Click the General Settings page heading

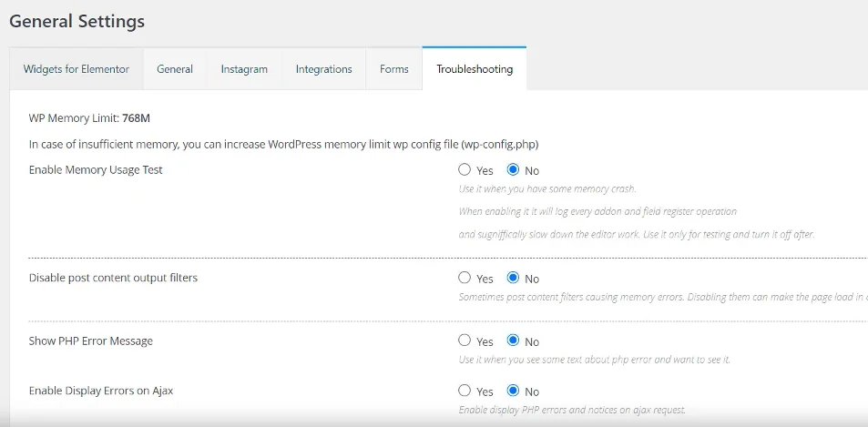tap(77, 20)
